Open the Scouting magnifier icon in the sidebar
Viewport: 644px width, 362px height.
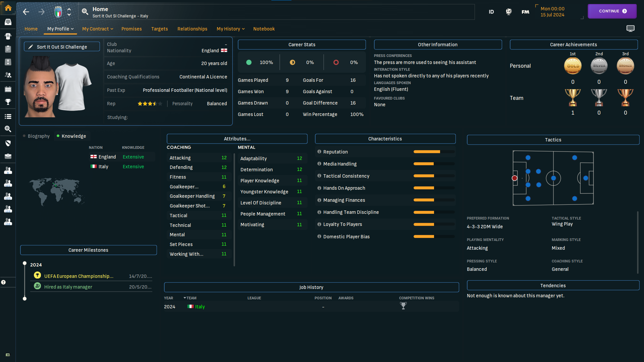8,129
